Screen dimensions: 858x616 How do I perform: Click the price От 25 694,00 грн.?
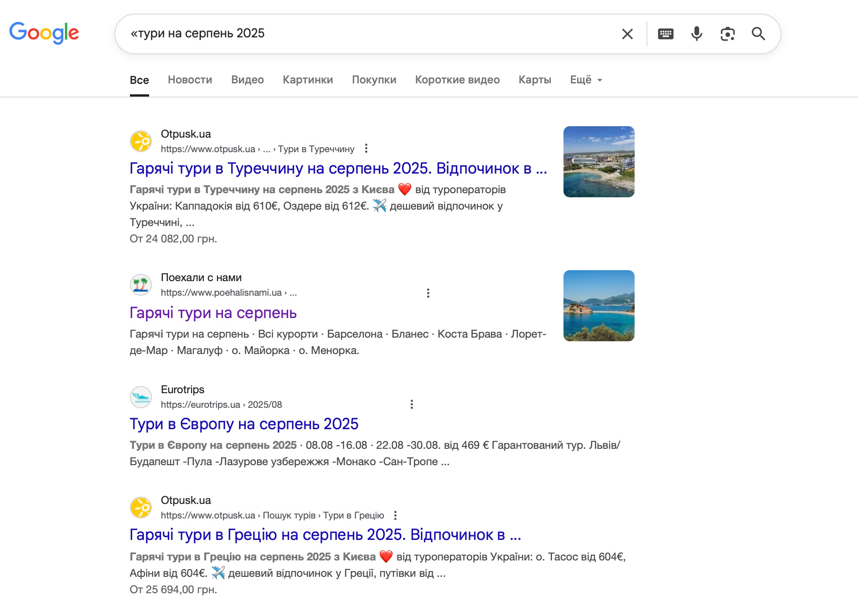tap(173, 590)
